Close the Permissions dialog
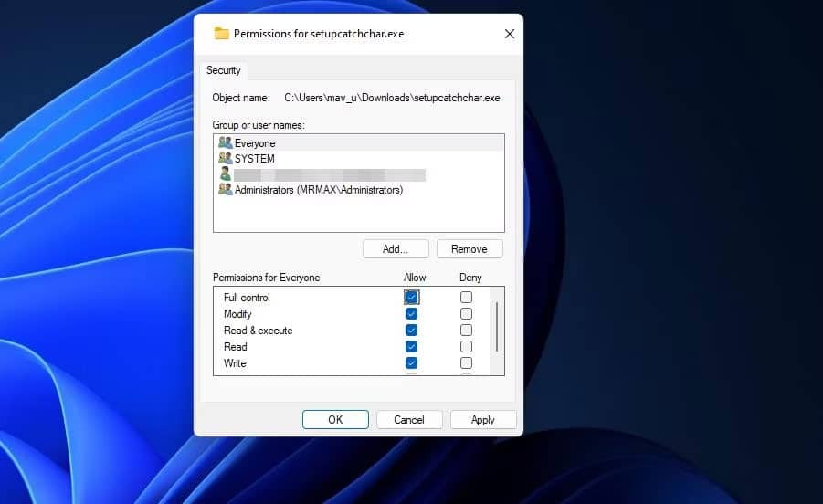 [509, 34]
